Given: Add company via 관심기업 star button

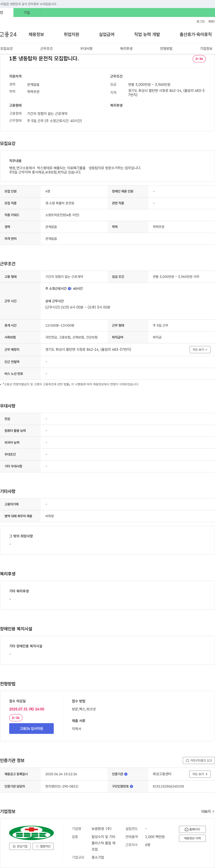Looking at the screenshot, I should 20,846.
